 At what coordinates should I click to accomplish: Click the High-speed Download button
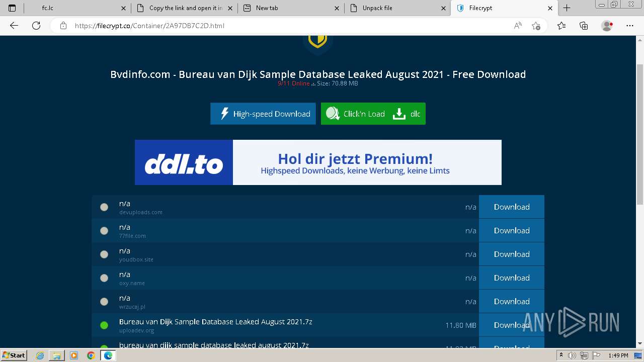coord(263,114)
